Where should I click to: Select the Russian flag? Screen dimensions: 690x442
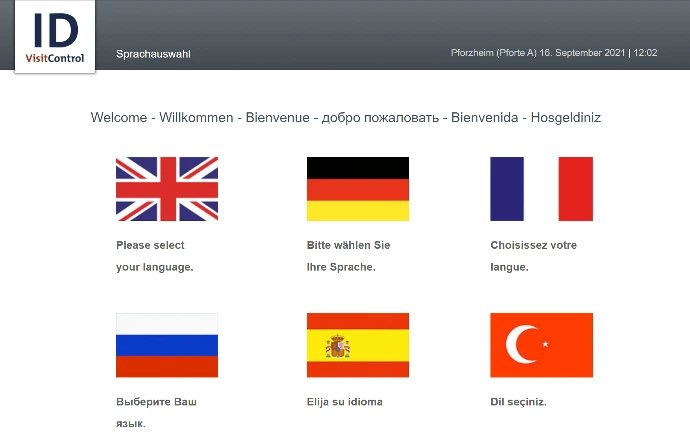(x=167, y=345)
